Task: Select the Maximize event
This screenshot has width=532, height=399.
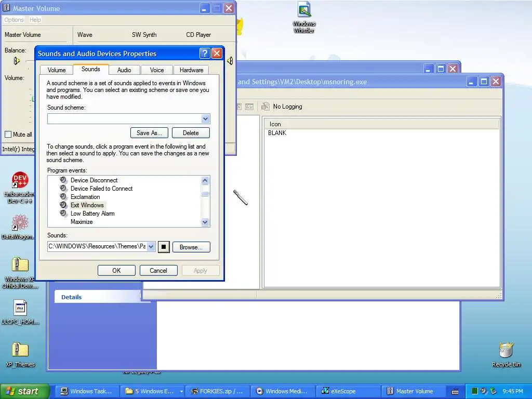Action: pos(82,221)
